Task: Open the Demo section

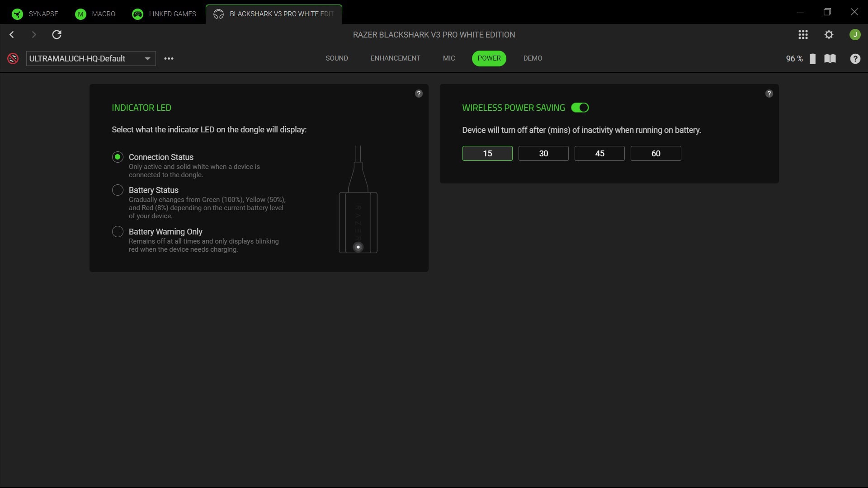Action: coord(533,58)
